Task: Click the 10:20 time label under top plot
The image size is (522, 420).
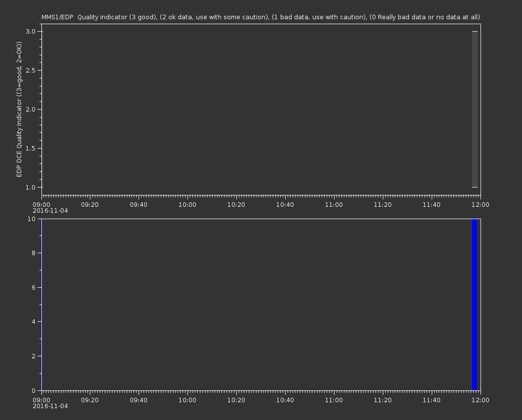Action: tap(236, 204)
